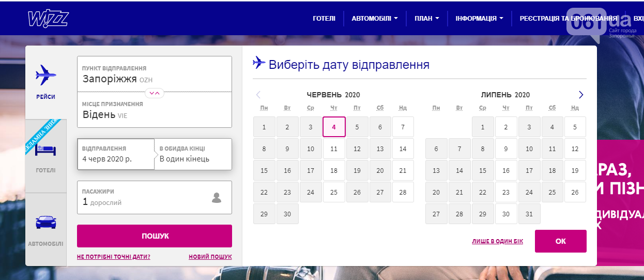644x280 pixels.
Task: Click the Wizz Air logo
Action: tap(48, 19)
